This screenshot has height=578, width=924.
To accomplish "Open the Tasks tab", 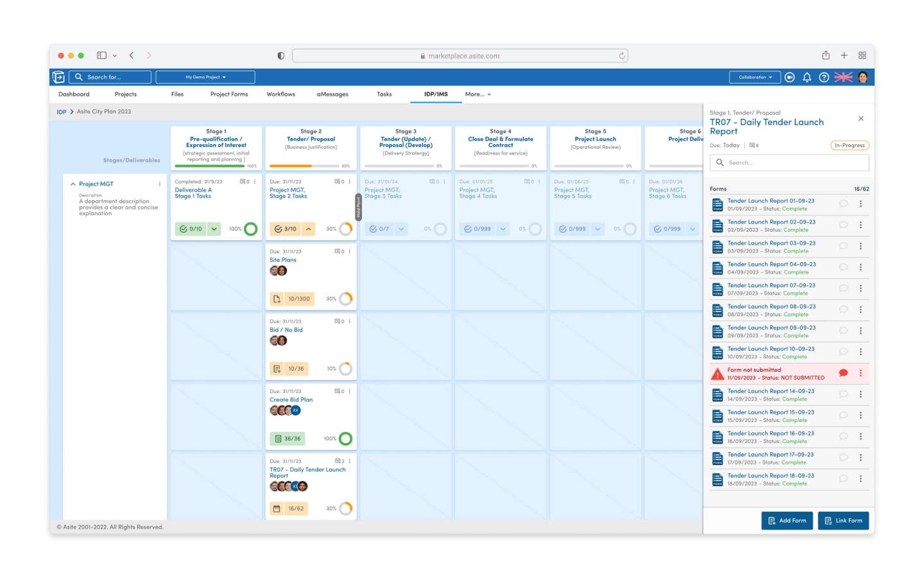I will coord(384,94).
